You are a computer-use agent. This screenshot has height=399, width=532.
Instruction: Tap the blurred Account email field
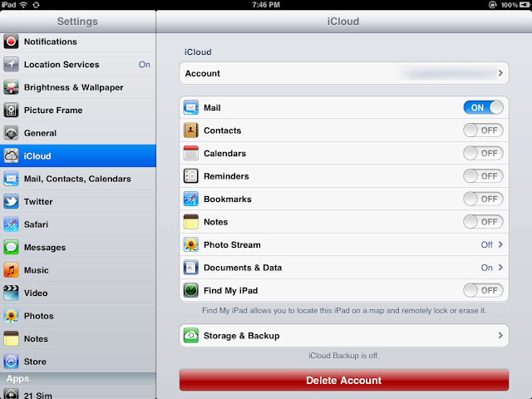(450, 73)
